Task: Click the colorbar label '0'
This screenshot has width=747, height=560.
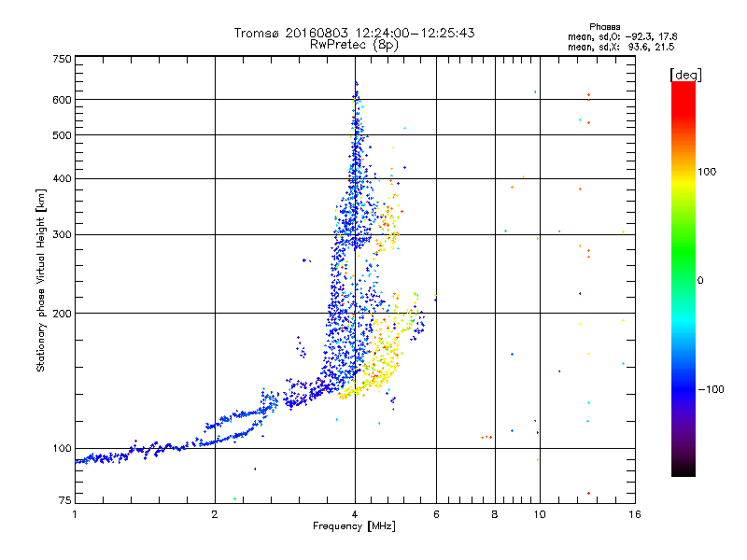Action: coord(700,281)
